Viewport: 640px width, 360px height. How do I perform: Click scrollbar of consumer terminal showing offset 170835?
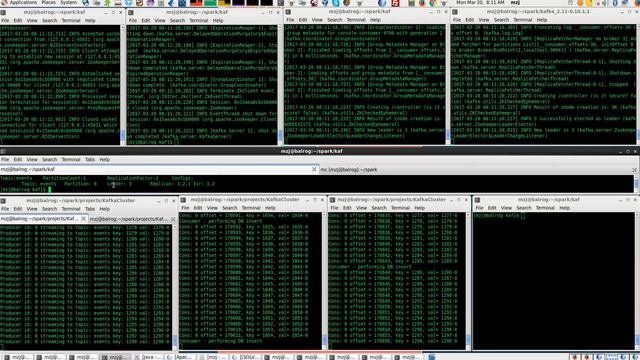point(468,280)
